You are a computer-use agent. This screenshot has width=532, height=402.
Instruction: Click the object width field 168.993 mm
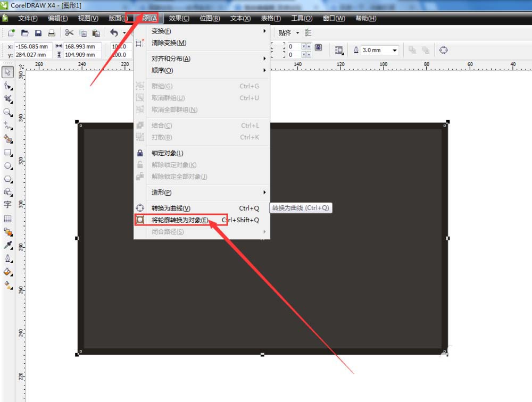[x=82, y=46]
